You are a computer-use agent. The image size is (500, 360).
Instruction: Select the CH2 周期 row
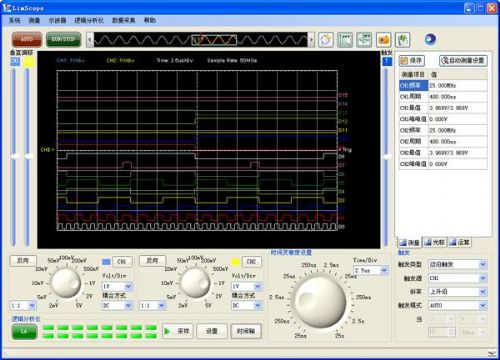coord(443,142)
